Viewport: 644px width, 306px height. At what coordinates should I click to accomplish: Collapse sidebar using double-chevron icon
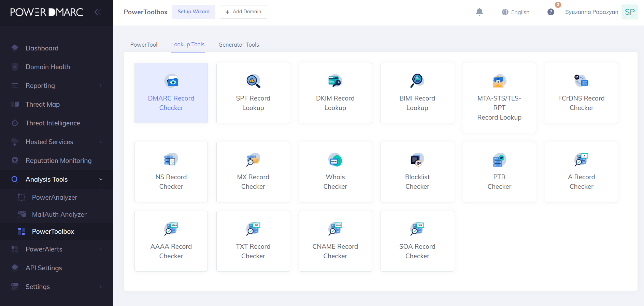click(x=98, y=12)
